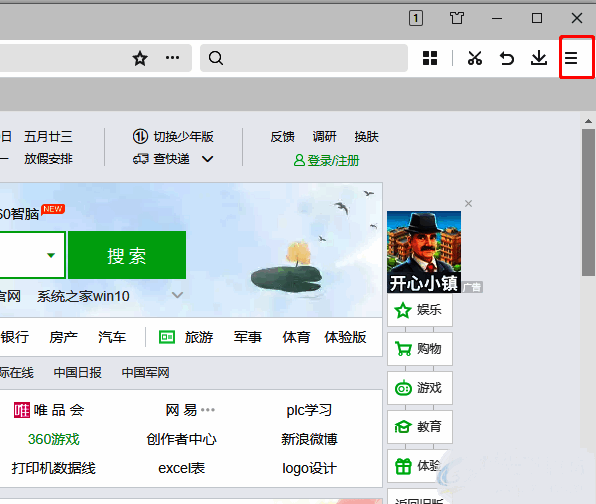The height and width of the screenshot is (504, 596).
Task: Click 换肤 to change skin
Action: tap(366, 136)
